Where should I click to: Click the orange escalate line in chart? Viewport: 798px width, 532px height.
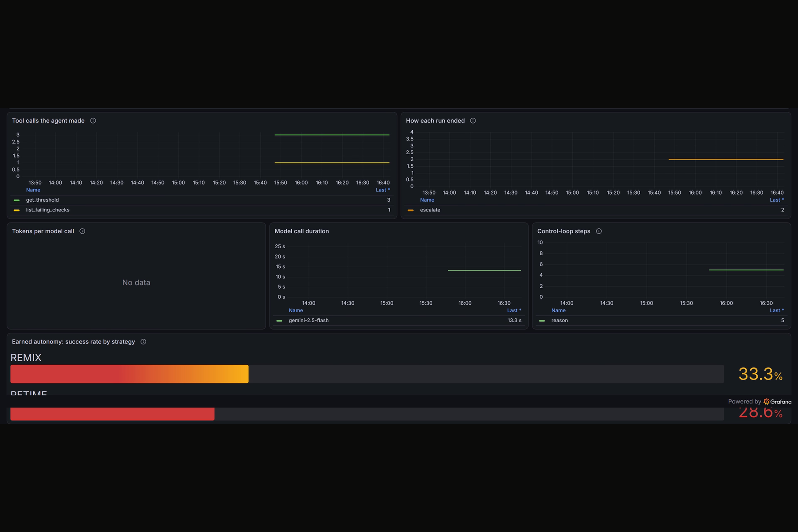(726, 159)
